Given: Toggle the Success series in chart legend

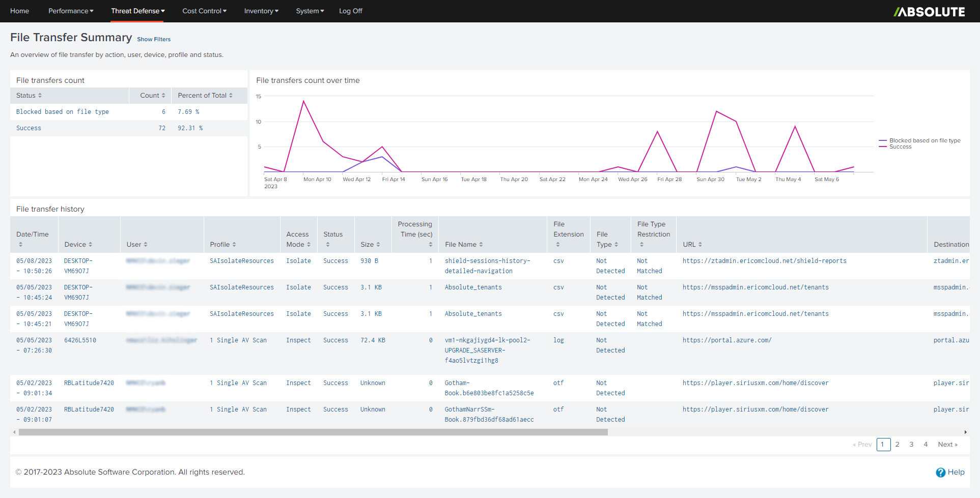Looking at the screenshot, I should pyautogui.click(x=900, y=147).
